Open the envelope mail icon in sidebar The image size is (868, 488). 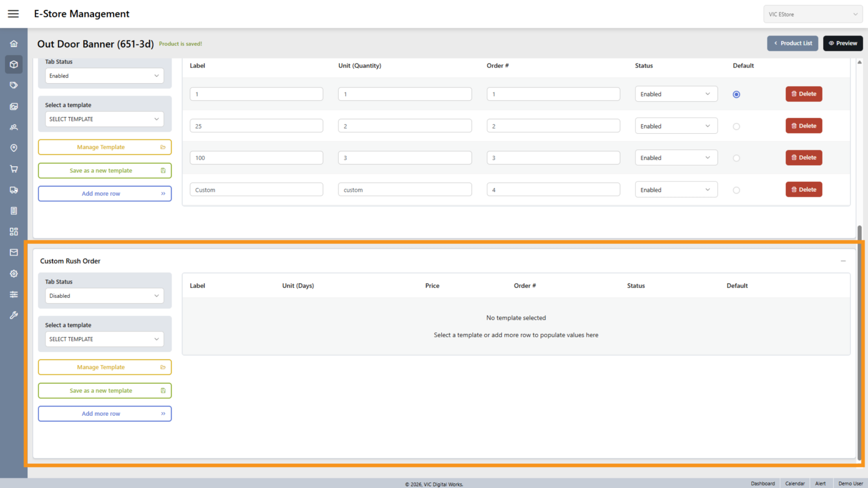coord(14,253)
